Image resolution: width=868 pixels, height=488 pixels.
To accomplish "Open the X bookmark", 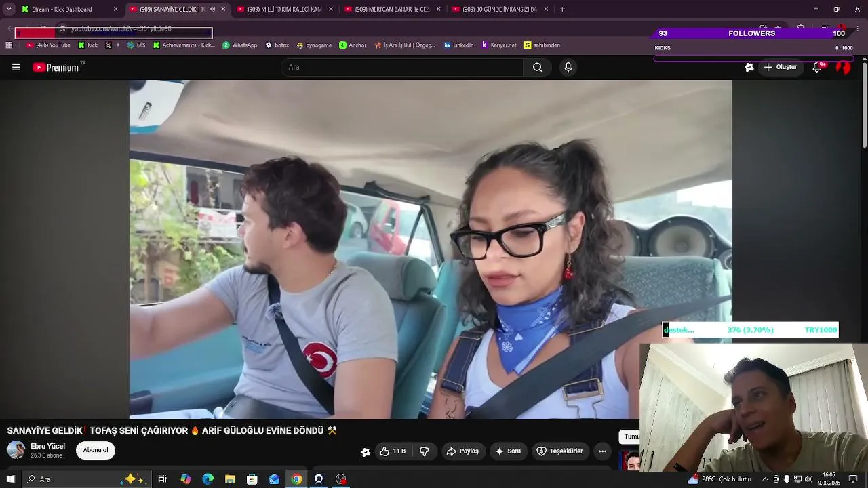I will click(x=113, y=45).
